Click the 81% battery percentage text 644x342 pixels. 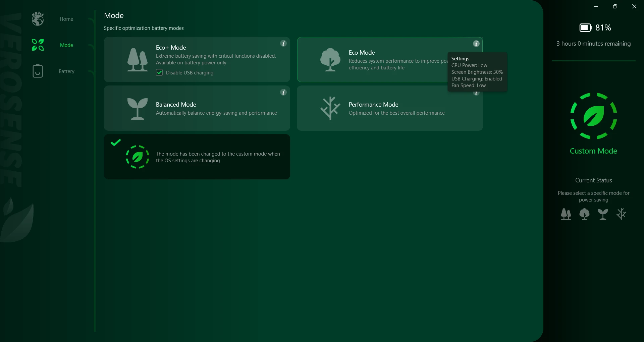click(603, 28)
